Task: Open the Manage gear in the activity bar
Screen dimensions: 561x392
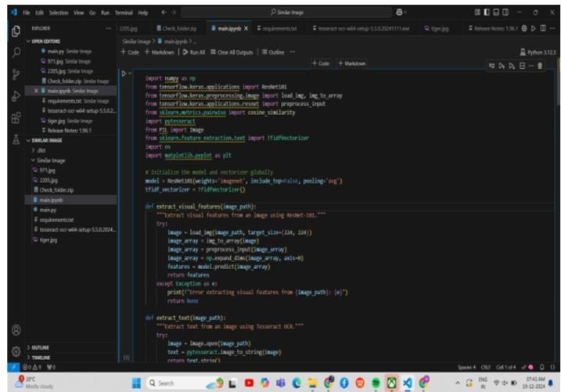Action: tap(16, 351)
